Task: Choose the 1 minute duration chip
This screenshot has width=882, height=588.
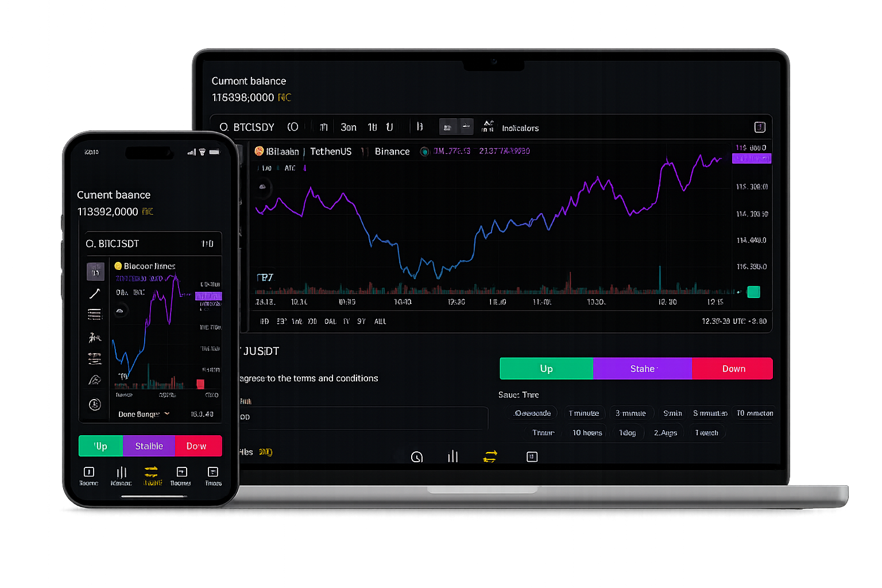Action: 585,413
